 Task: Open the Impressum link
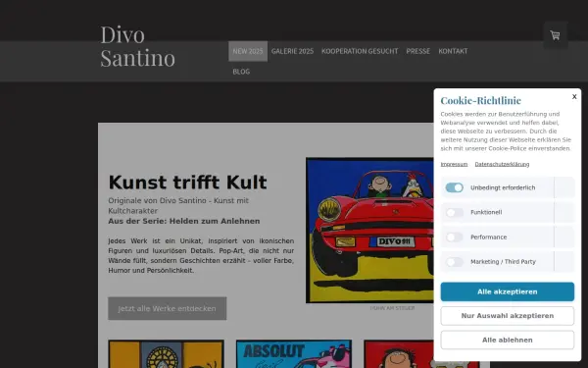coord(454,164)
